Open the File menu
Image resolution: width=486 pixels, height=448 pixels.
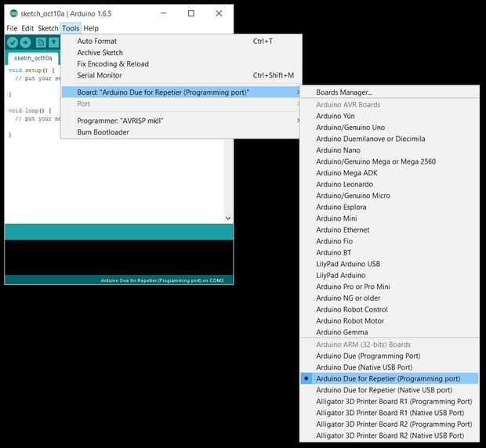(x=12, y=28)
